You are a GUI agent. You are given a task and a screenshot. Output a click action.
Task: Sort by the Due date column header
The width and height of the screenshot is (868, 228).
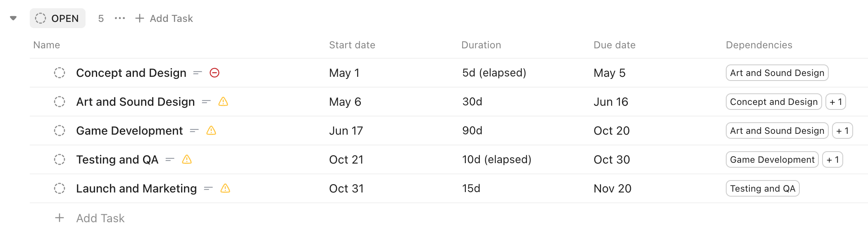point(615,45)
